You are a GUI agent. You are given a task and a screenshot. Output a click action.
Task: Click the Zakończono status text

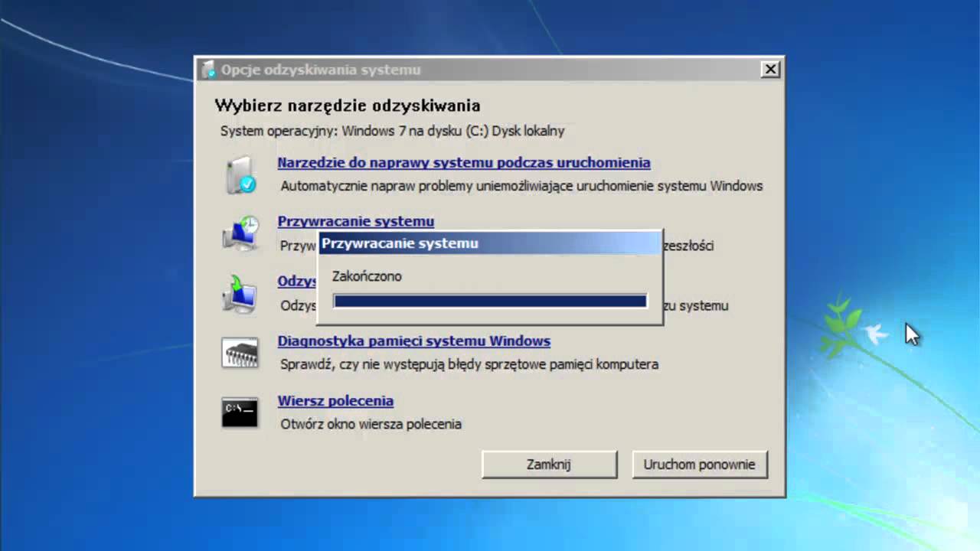pyautogui.click(x=367, y=276)
